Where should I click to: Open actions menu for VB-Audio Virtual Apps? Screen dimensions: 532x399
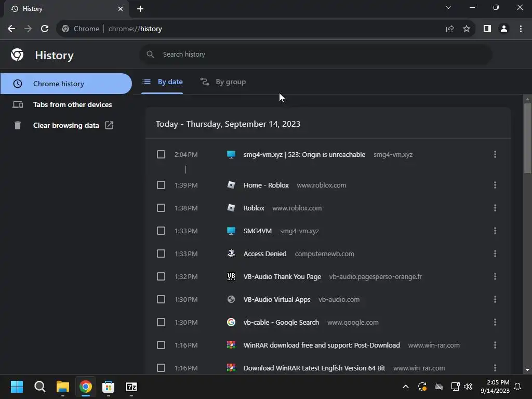[495, 299]
